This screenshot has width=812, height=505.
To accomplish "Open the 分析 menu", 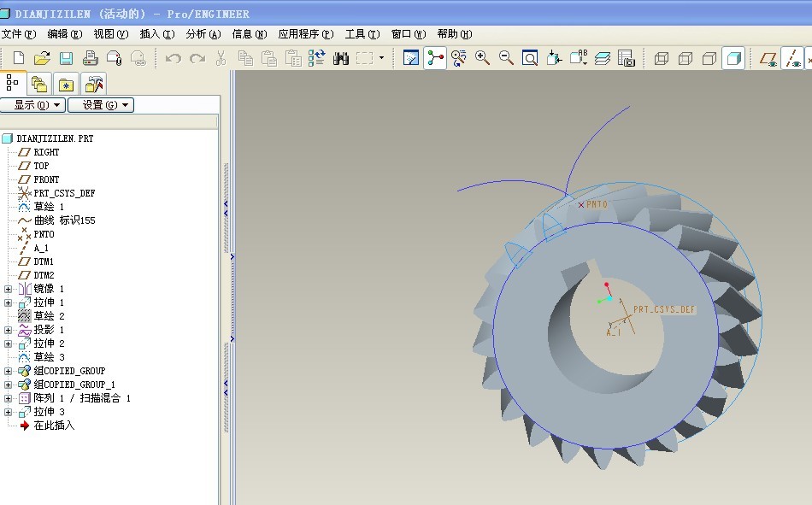I will coord(203,34).
